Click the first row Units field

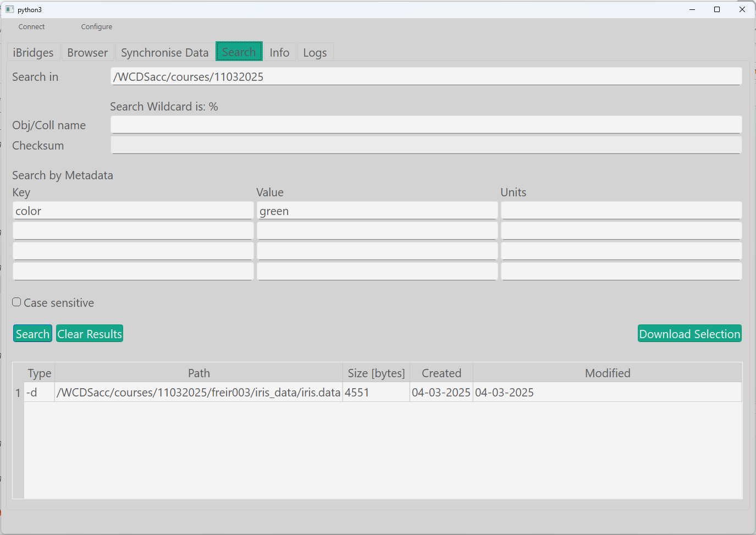[621, 211]
